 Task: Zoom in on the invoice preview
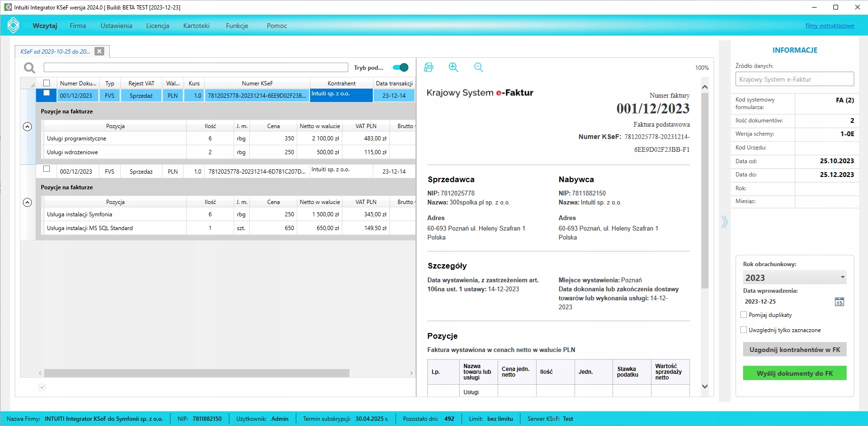(453, 67)
